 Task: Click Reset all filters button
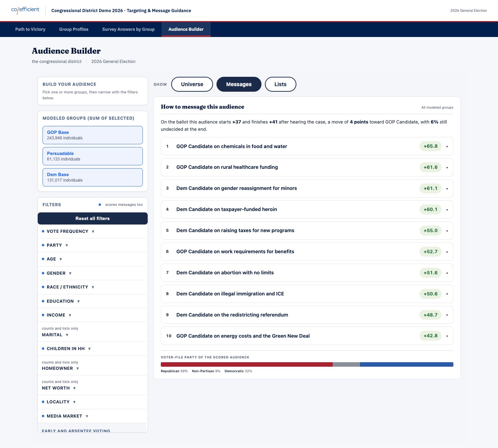point(93,218)
